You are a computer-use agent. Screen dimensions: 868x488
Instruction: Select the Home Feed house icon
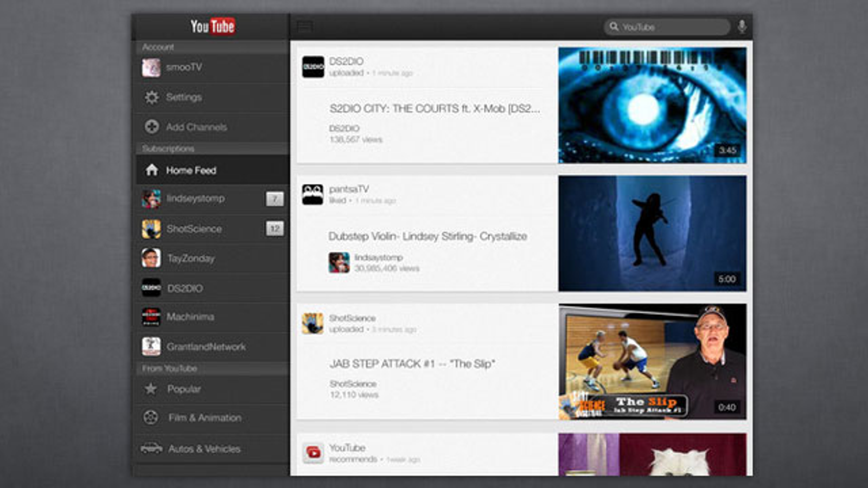coord(151,170)
